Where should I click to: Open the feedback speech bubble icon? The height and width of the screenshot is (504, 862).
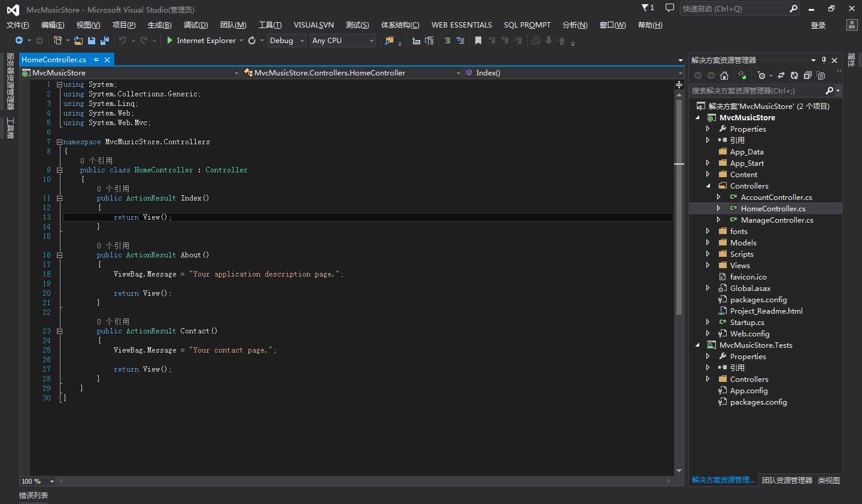(669, 8)
